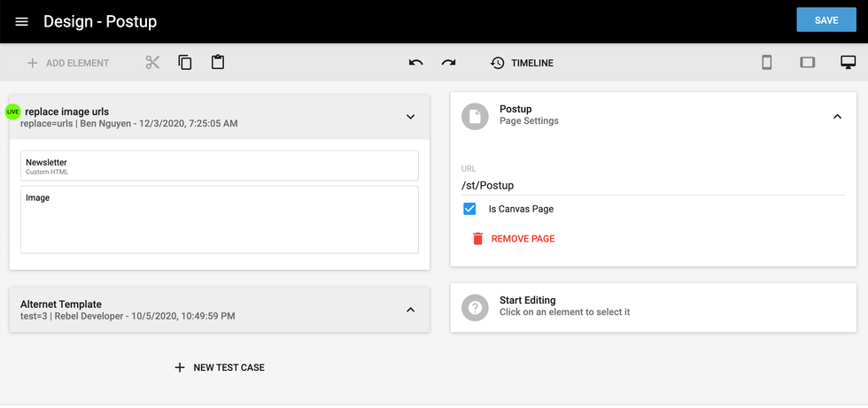Click the copy element icon
868x408 pixels.
point(185,63)
